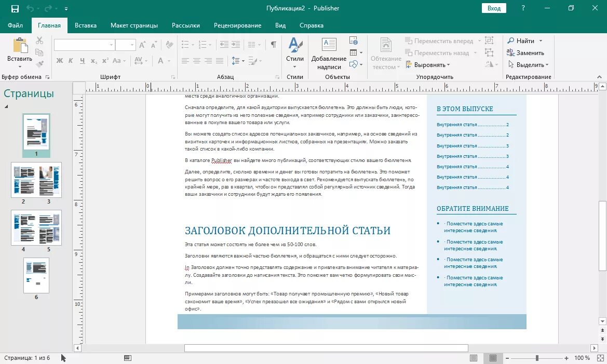
Task: Click the zoom slider handle
Action: click(537, 358)
